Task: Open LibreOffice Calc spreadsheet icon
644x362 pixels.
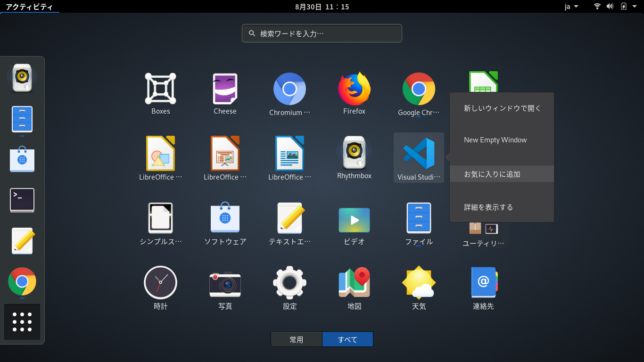Action: 483,82
